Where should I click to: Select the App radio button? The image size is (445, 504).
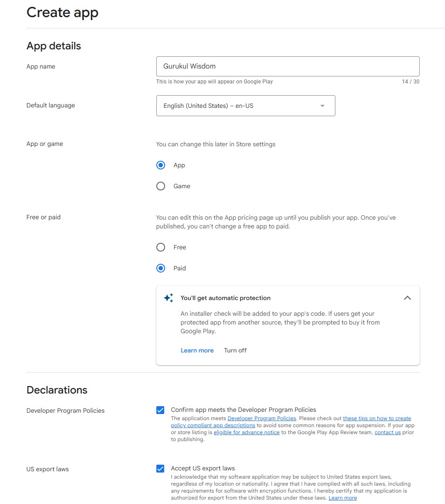tap(161, 165)
